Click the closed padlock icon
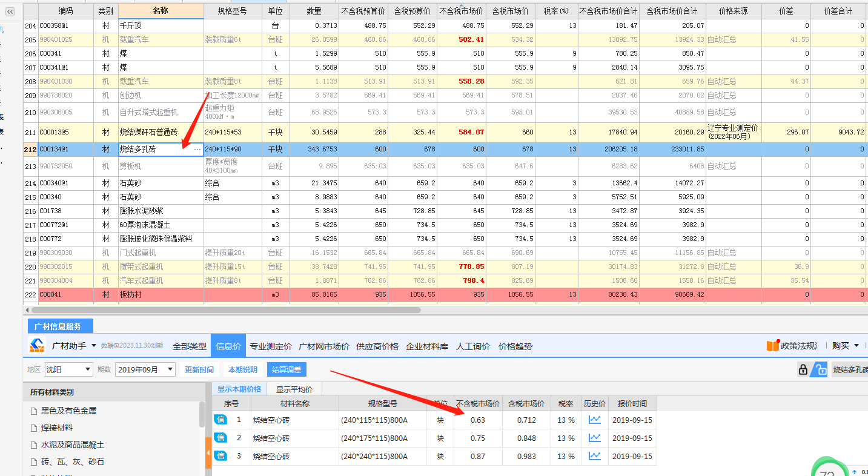Image resolution: width=868 pixels, height=476 pixels. click(803, 369)
